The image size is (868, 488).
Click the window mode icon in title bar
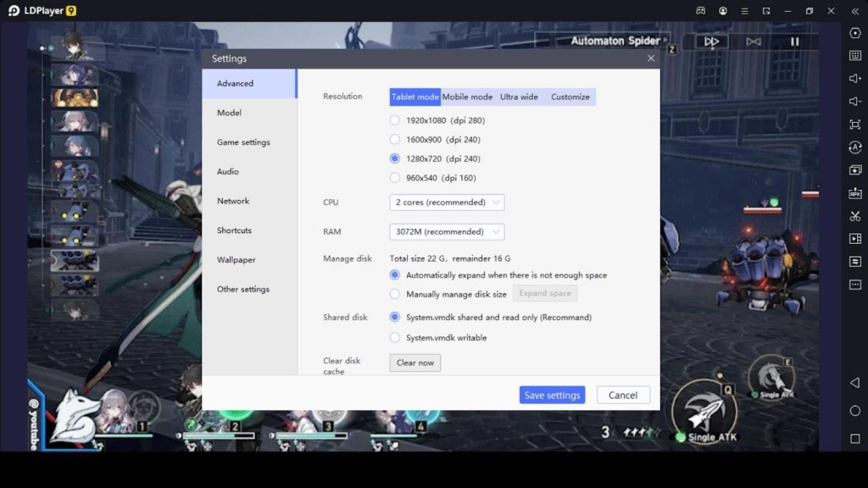(x=766, y=10)
